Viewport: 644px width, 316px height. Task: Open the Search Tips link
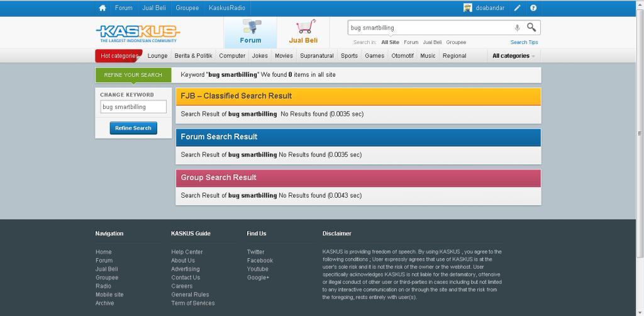[524, 42]
